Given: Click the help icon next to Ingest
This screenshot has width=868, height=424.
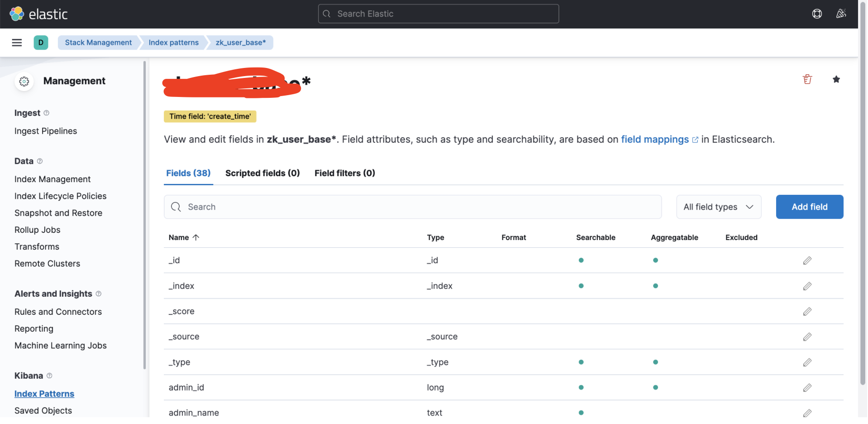Looking at the screenshot, I should click(46, 113).
